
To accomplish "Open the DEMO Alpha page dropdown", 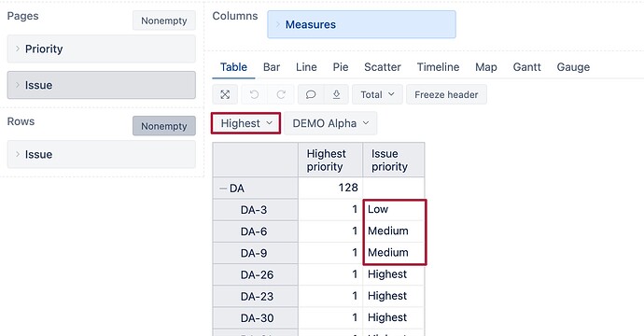I will coord(330,123).
